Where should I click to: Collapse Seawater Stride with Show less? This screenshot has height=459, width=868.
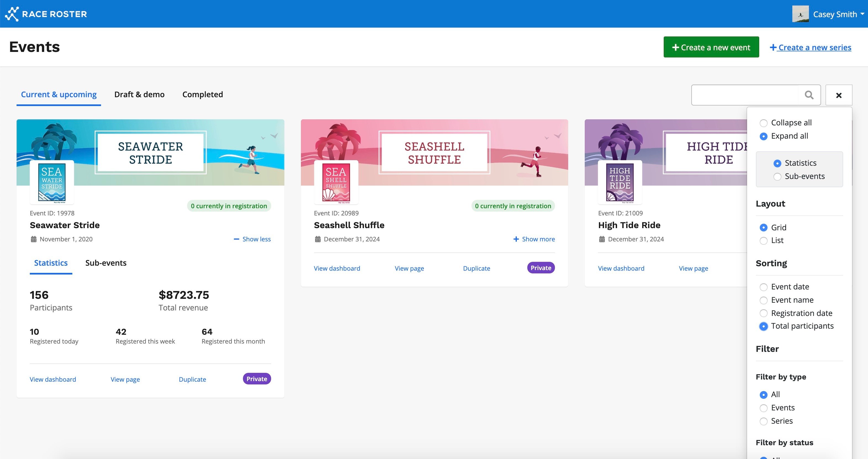tap(252, 239)
